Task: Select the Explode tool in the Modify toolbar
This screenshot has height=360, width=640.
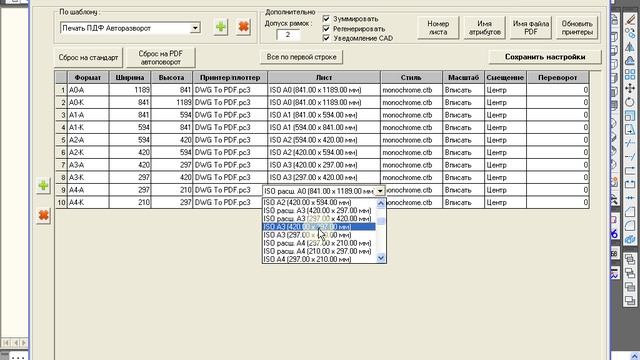Action: [x=630, y=239]
